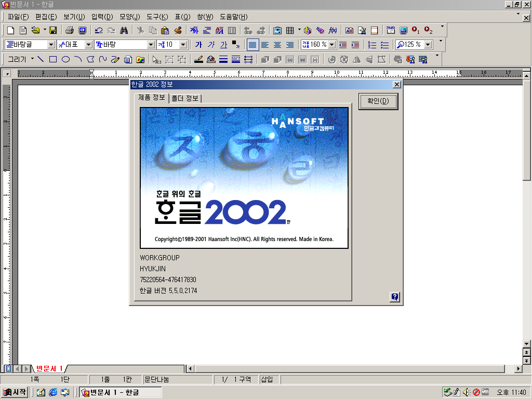Toggle right paragraph alignment
532x399 pixels.
[290, 45]
